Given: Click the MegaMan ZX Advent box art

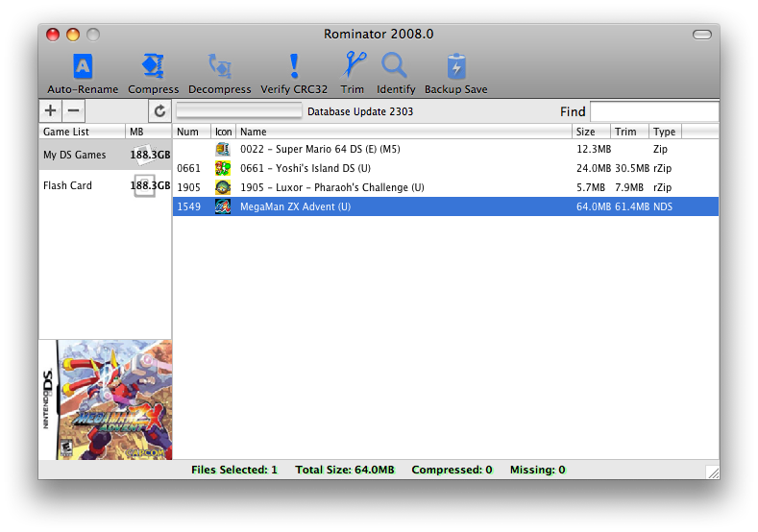Looking at the screenshot, I should click(106, 399).
